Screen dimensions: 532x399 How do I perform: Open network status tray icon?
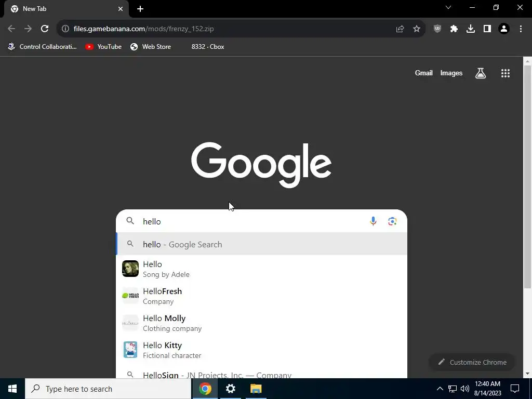point(453,389)
